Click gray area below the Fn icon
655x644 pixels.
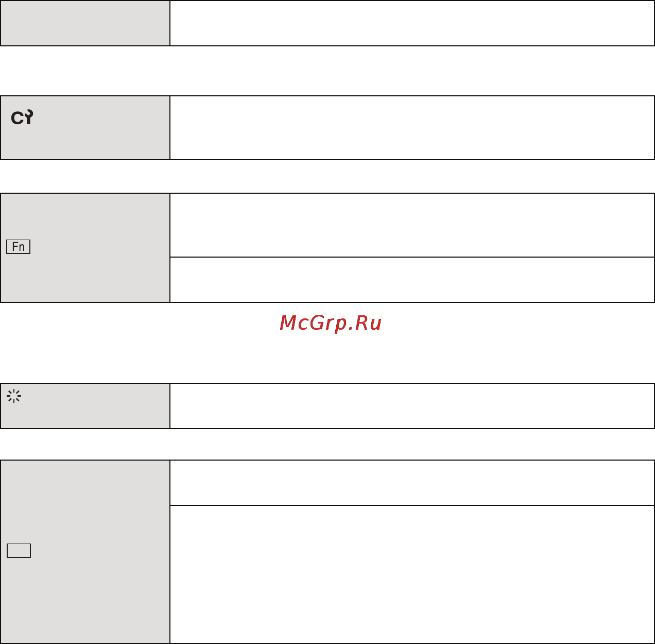[x=85, y=278]
